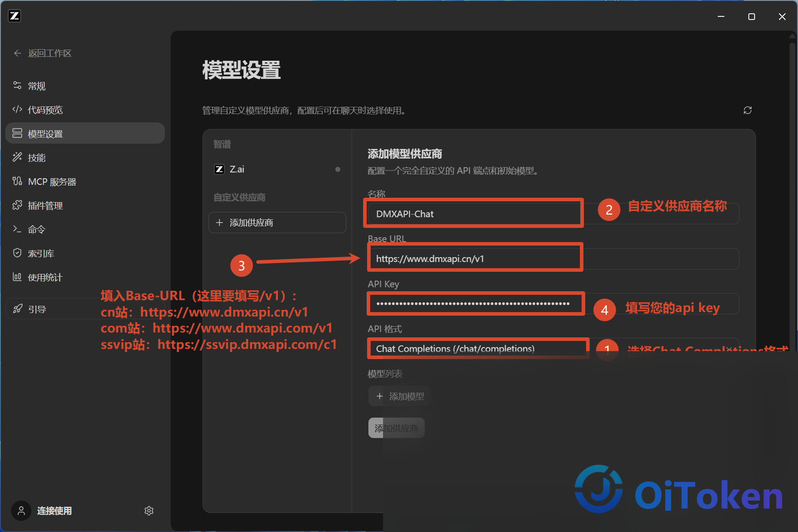Edit the 名称 field DMXAPI-Chat
The image size is (798, 532).
point(553,214)
